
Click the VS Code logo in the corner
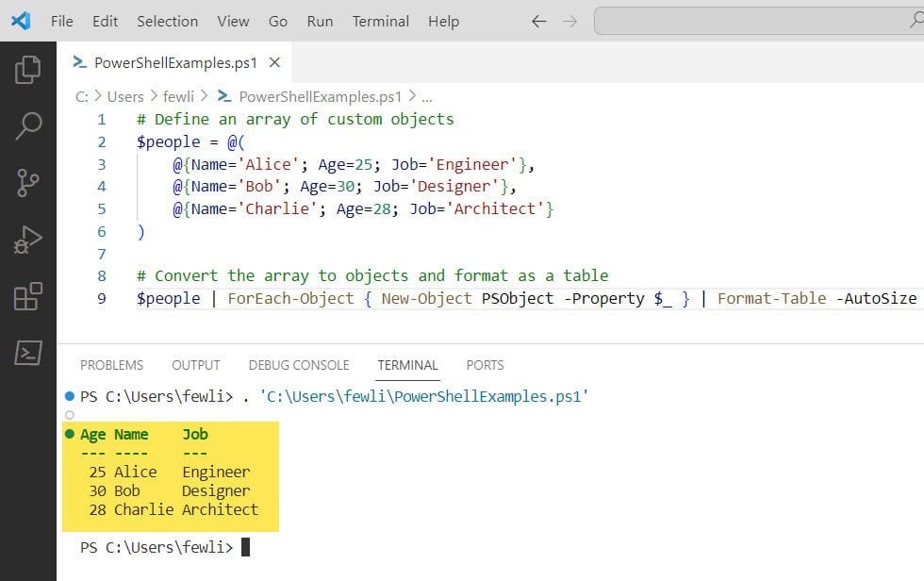pyautogui.click(x=21, y=21)
